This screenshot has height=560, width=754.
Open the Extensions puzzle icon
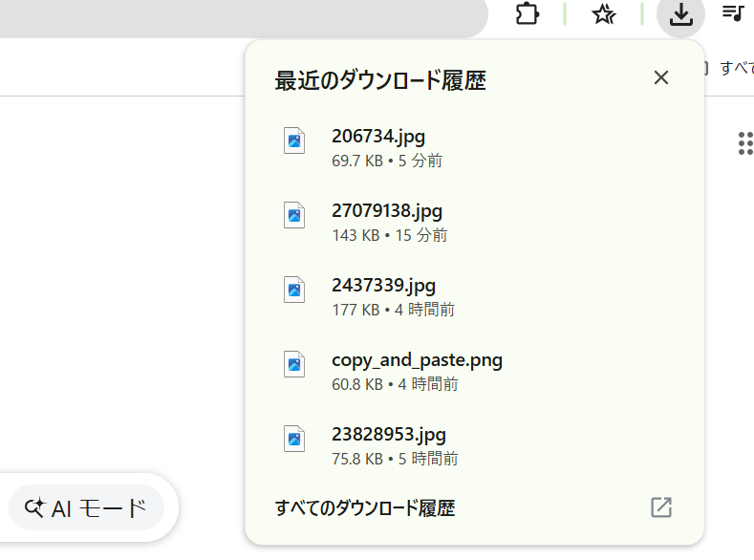click(528, 14)
